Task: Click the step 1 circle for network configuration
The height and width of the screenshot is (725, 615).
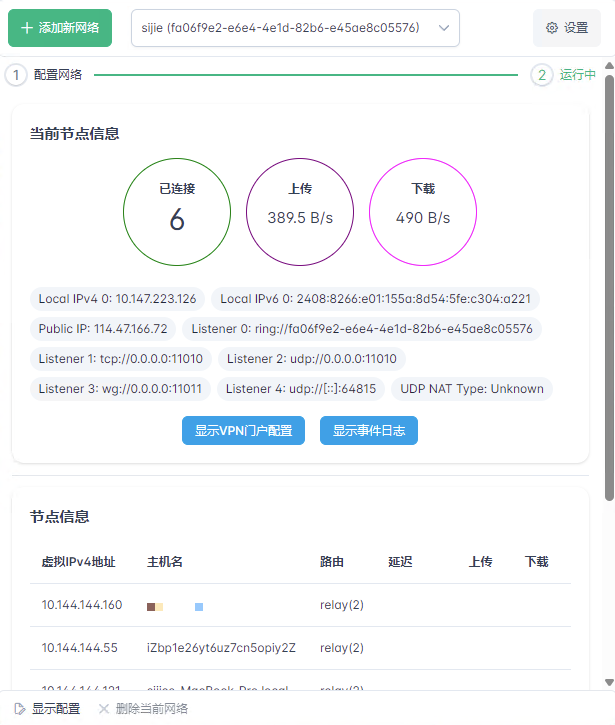Action: coord(16,75)
